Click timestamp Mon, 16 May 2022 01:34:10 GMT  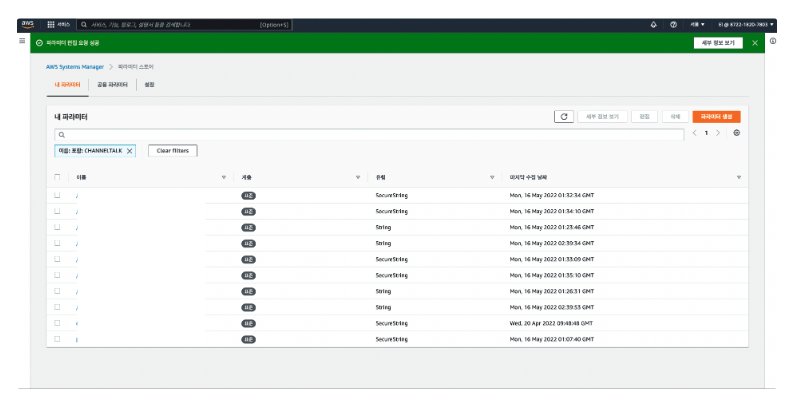(x=552, y=211)
